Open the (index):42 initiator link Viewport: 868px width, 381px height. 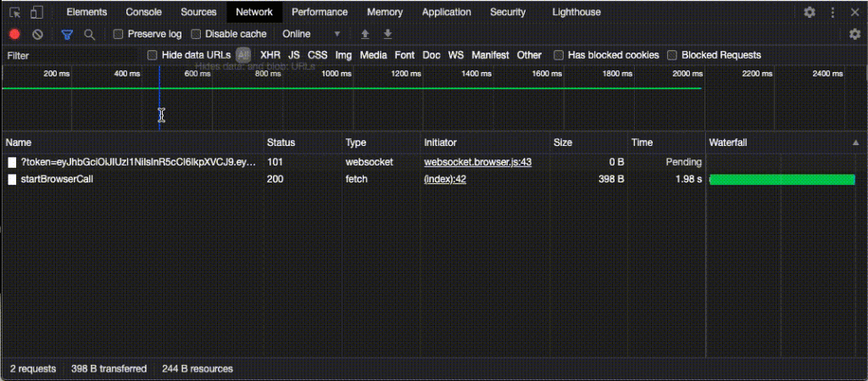tap(445, 179)
